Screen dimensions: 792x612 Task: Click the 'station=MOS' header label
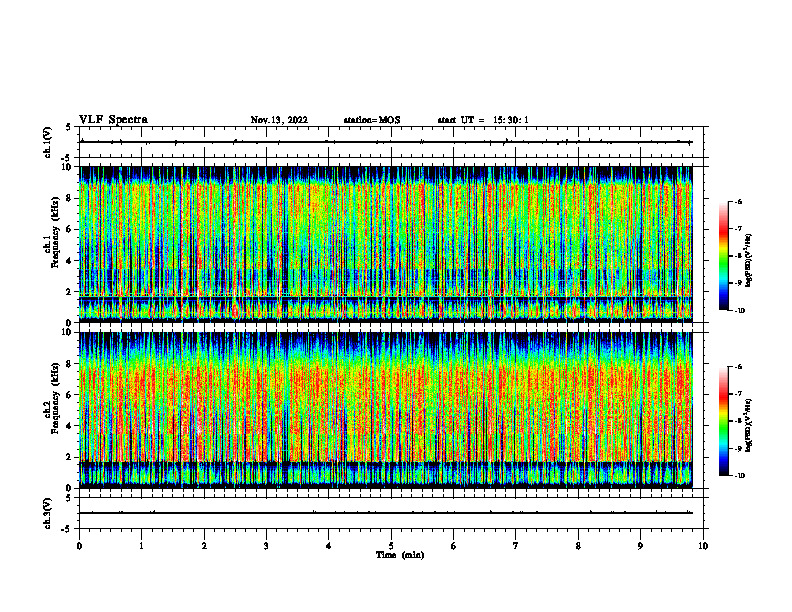point(372,120)
